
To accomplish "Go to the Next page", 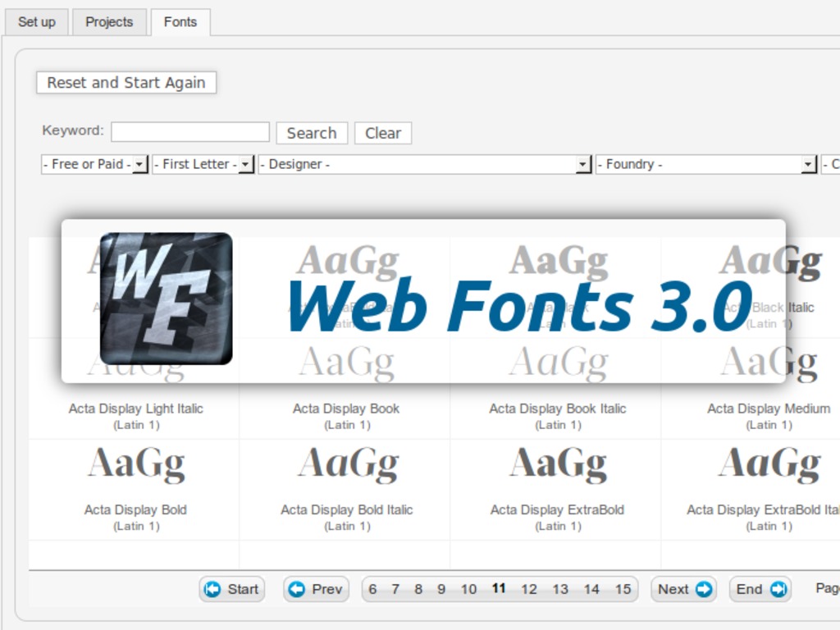I will click(683, 589).
